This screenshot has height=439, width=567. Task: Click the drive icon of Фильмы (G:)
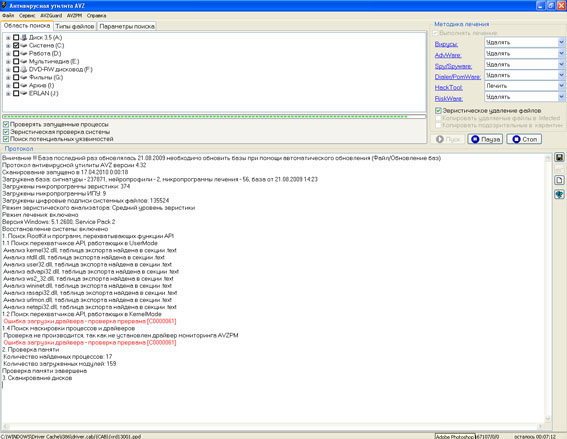point(24,77)
